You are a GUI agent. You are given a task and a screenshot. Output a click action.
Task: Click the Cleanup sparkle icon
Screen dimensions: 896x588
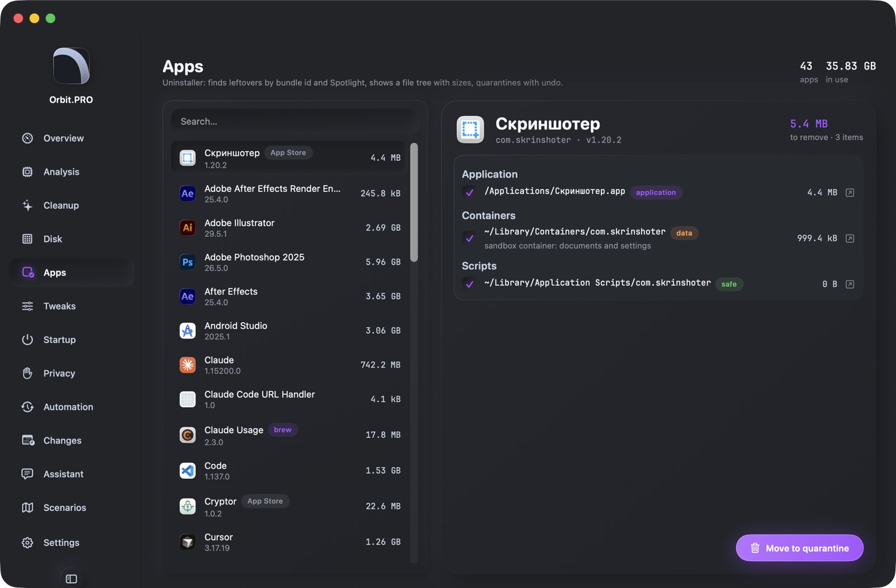point(27,206)
